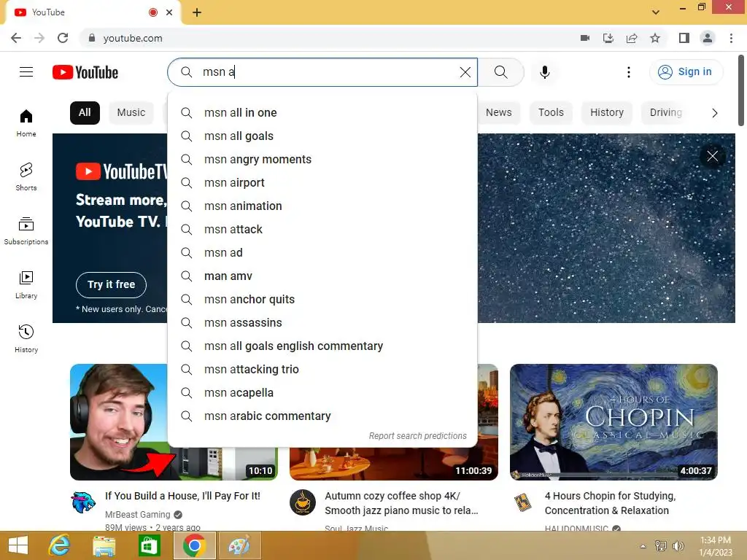747x560 pixels.
Task: Click the Report search predictions link
Action: click(417, 436)
